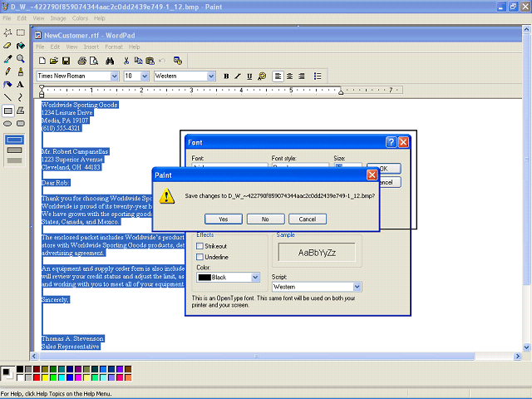Pick the Eraser tool in Paint toolbox

click(x=7, y=46)
